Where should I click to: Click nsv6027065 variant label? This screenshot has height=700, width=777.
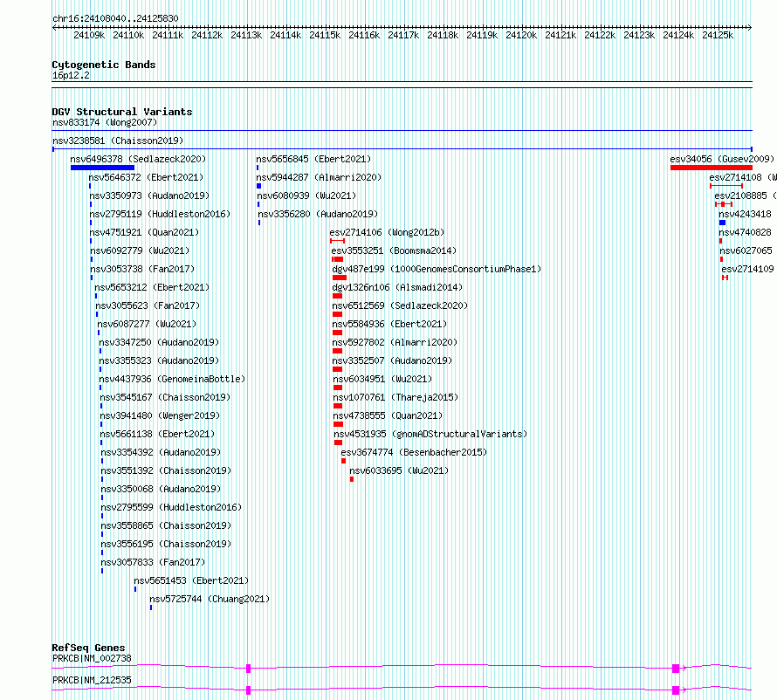(x=746, y=250)
